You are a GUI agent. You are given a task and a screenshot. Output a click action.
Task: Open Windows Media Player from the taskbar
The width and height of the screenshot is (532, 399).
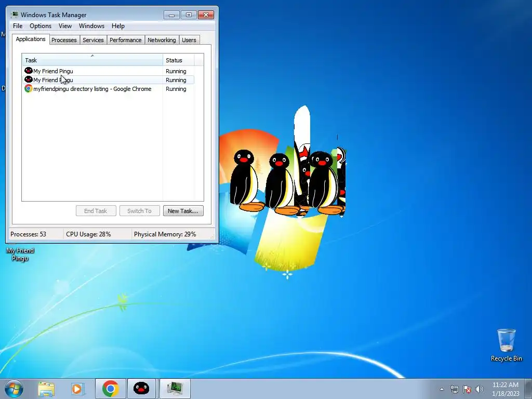78,389
